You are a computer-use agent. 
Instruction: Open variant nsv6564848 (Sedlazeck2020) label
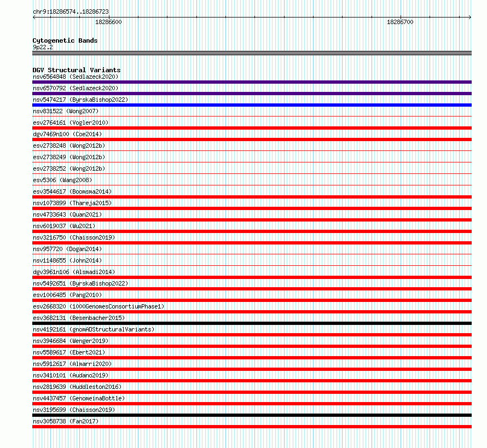tap(76, 77)
